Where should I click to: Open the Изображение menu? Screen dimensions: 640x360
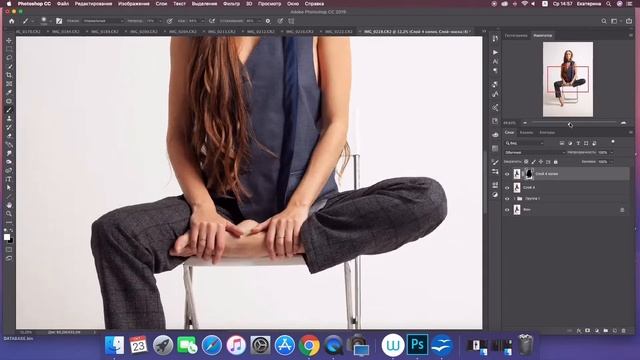point(133,4)
